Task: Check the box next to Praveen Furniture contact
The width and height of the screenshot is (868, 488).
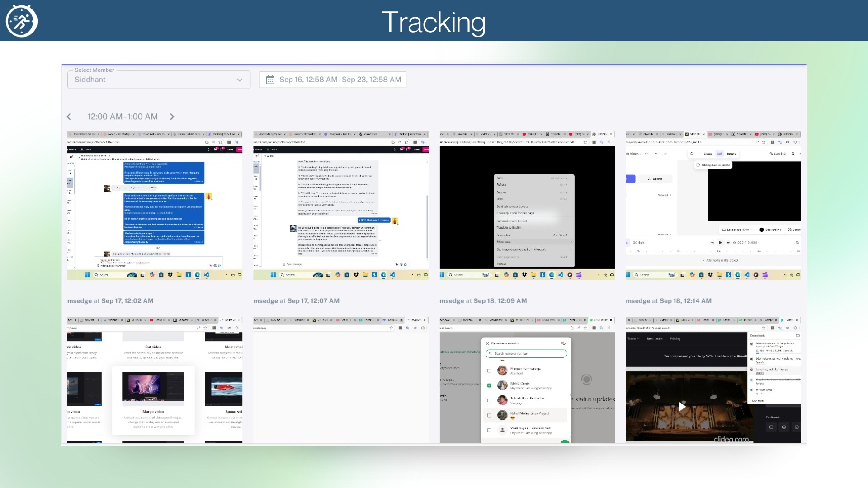Action: [489, 371]
